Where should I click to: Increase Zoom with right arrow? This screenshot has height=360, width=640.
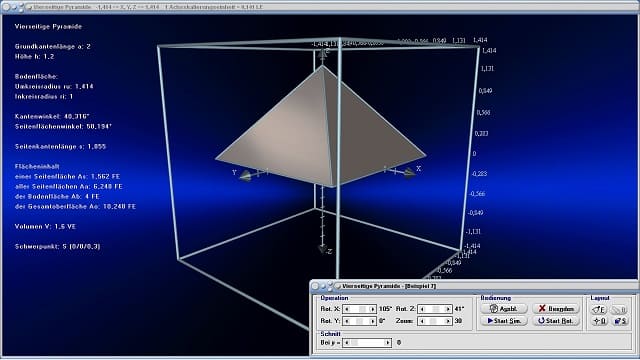448,321
